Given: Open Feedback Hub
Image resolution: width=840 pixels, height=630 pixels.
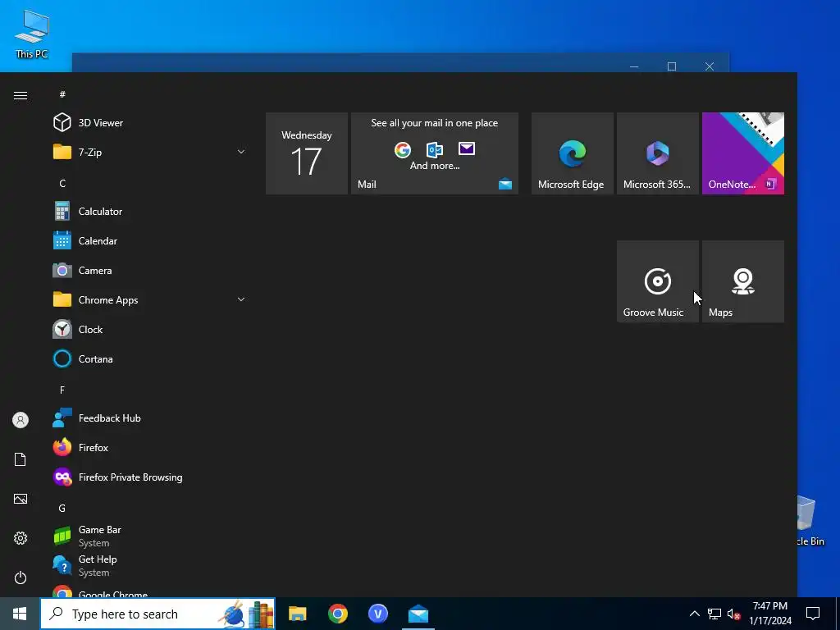Looking at the screenshot, I should pos(150,418).
